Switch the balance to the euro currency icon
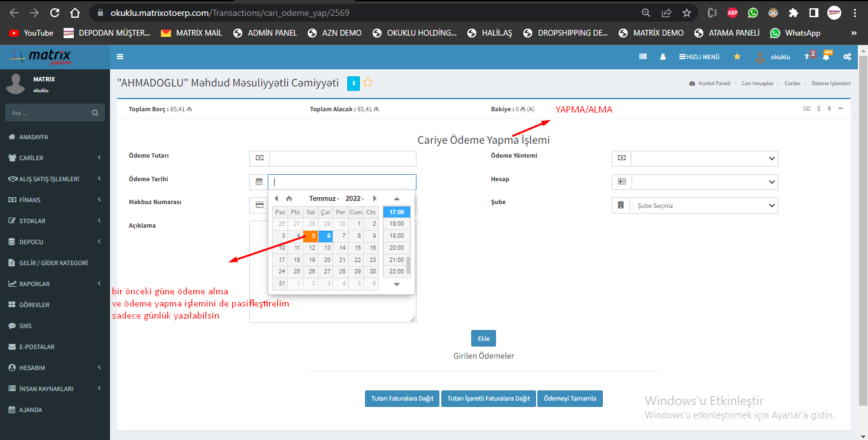 830,109
